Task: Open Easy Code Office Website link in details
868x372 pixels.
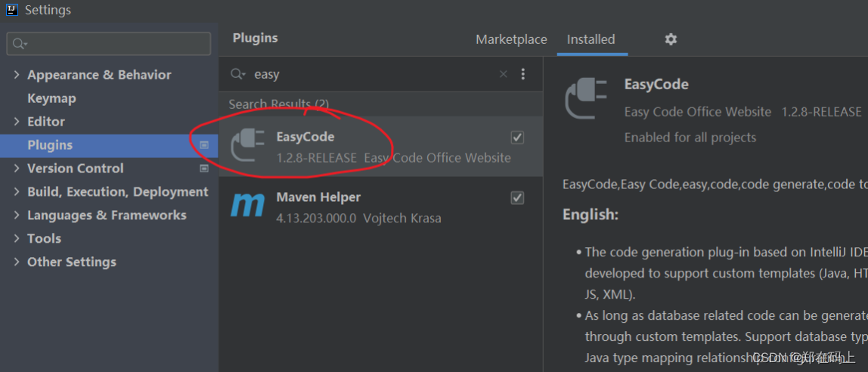Action: 697,112
